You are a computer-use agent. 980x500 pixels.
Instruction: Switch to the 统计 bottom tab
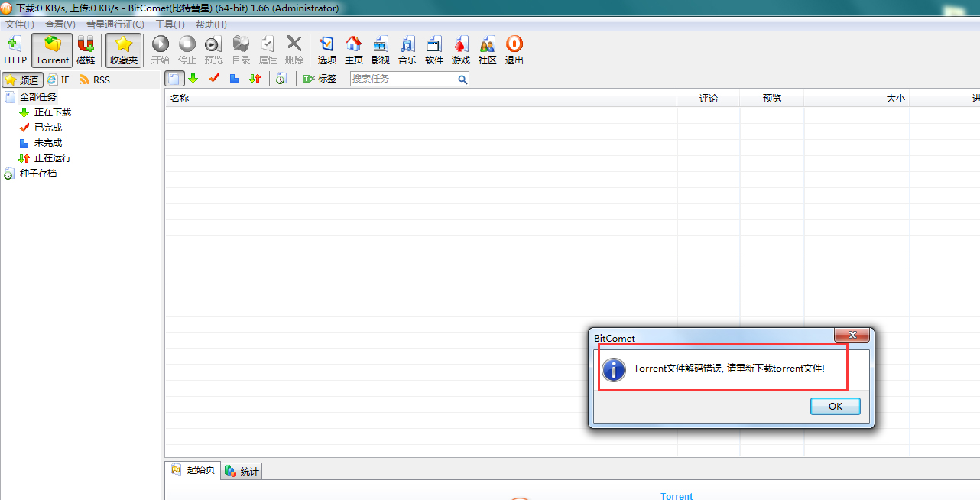(x=242, y=471)
